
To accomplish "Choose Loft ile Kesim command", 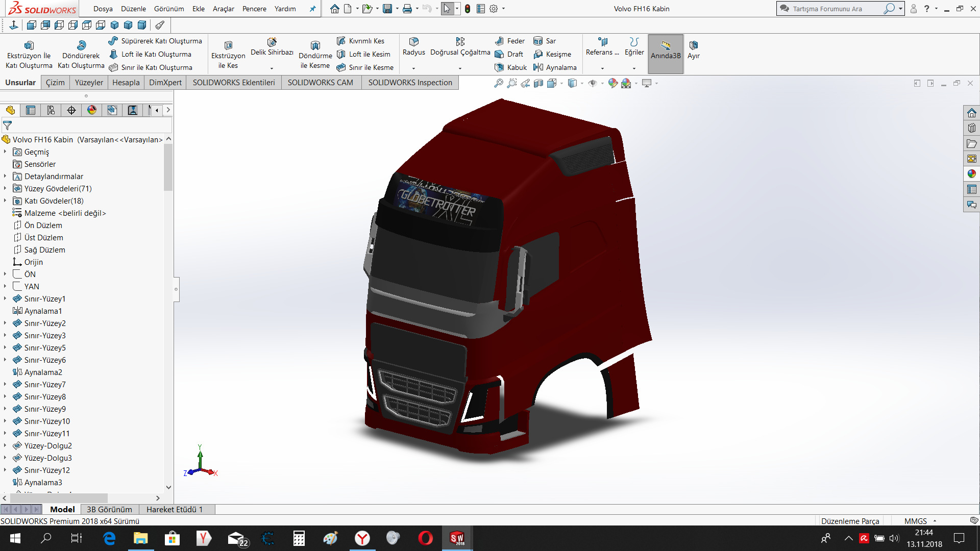I will [363, 54].
